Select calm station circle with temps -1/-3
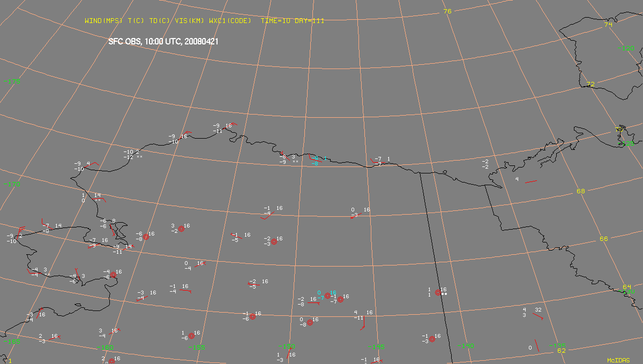 pyautogui.click(x=432, y=339)
